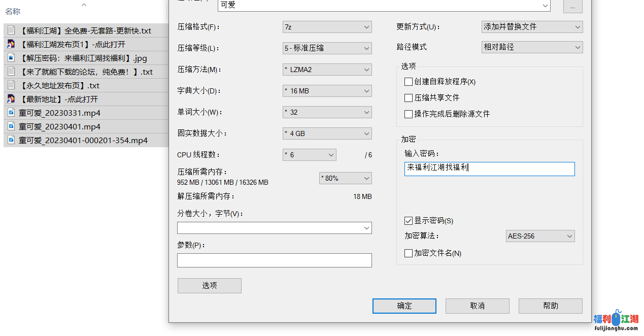Open the 加密算法 AES-256 dropdown
This screenshot has height=336, width=644.
click(x=540, y=236)
